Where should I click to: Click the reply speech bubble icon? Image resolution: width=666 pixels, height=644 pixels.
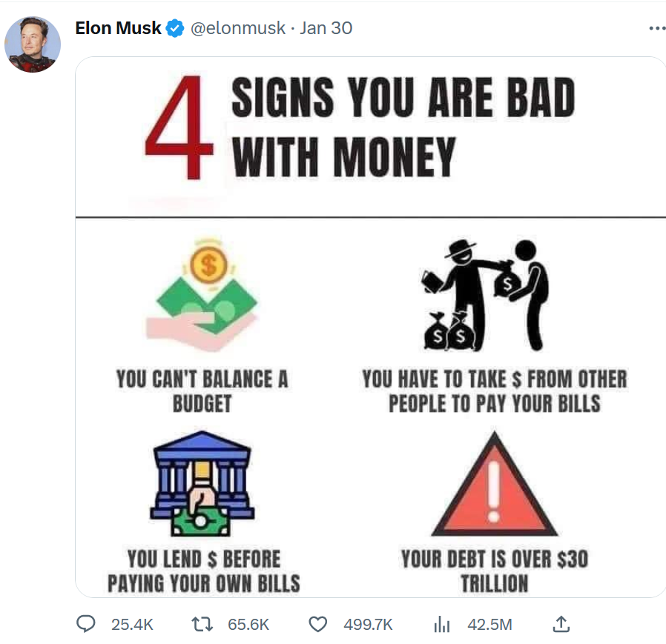pyautogui.click(x=88, y=624)
